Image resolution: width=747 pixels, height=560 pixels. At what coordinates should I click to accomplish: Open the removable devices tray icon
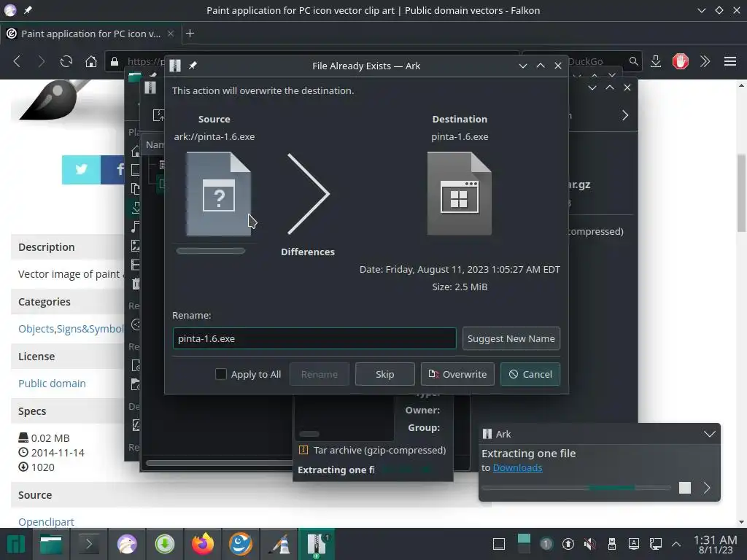(x=612, y=544)
